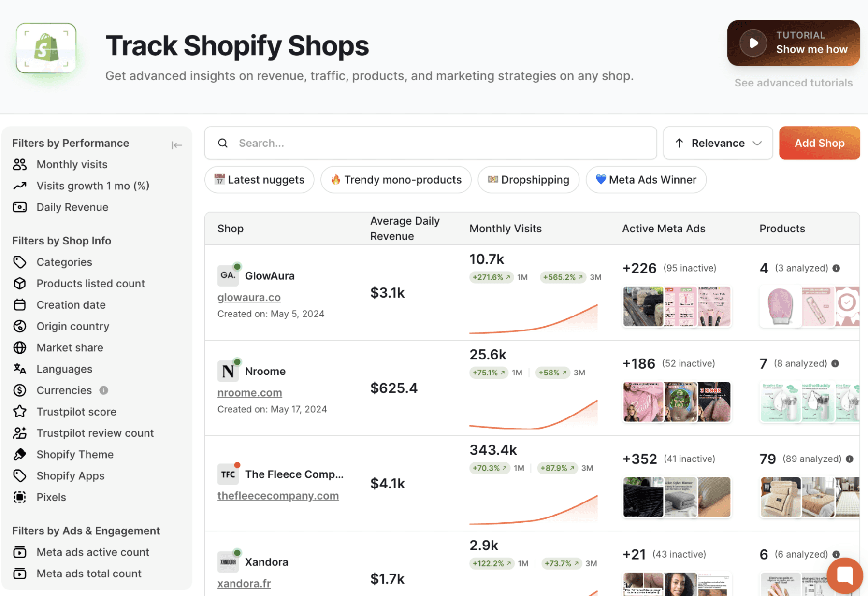Viewport: 868px width, 603px height.
Task: Click the Monthly Visits column header
Action: (506, 229)
